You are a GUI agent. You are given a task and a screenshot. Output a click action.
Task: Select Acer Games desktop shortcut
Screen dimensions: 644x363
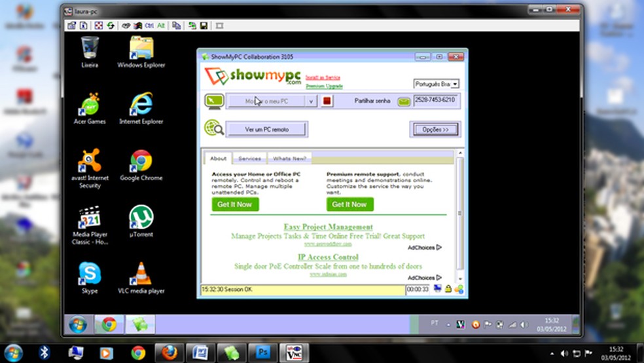[x=90, y=108]
